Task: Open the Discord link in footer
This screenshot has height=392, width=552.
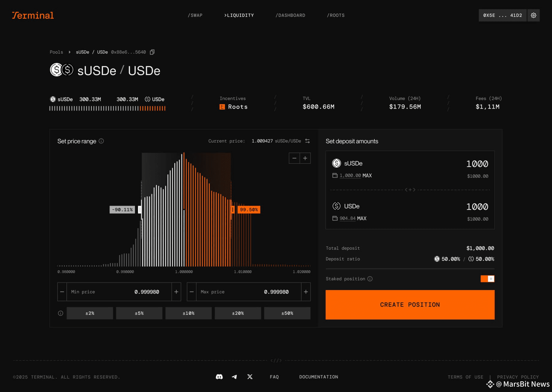Action: (x=219, y=377)
